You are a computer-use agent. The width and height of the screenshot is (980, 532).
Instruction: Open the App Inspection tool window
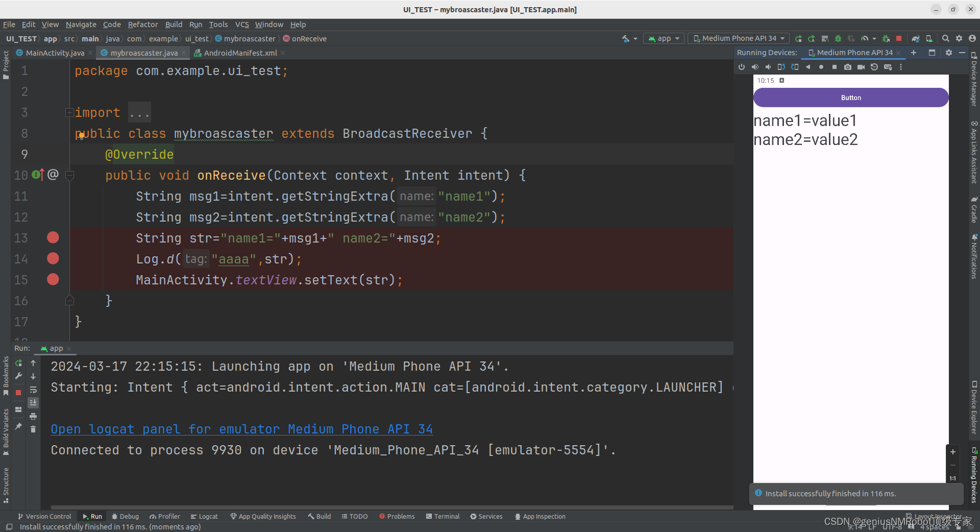pos(540,517)
